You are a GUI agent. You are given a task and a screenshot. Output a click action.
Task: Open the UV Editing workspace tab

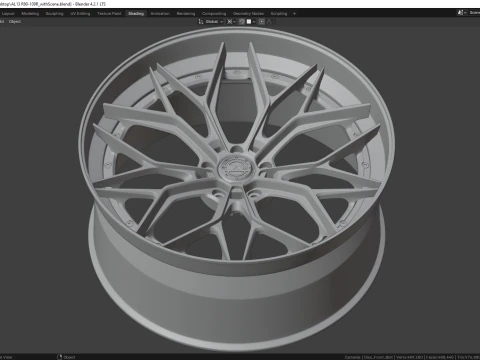click(x=80, y=14)
